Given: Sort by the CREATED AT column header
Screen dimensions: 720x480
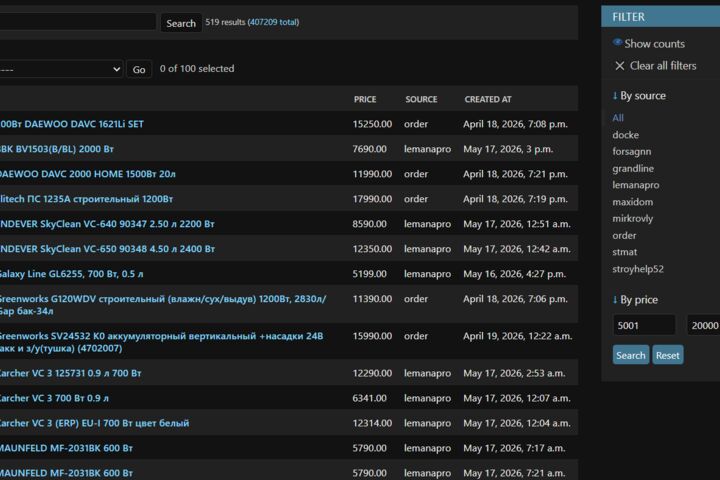Looking at the screenshot, I should (488, 99).
